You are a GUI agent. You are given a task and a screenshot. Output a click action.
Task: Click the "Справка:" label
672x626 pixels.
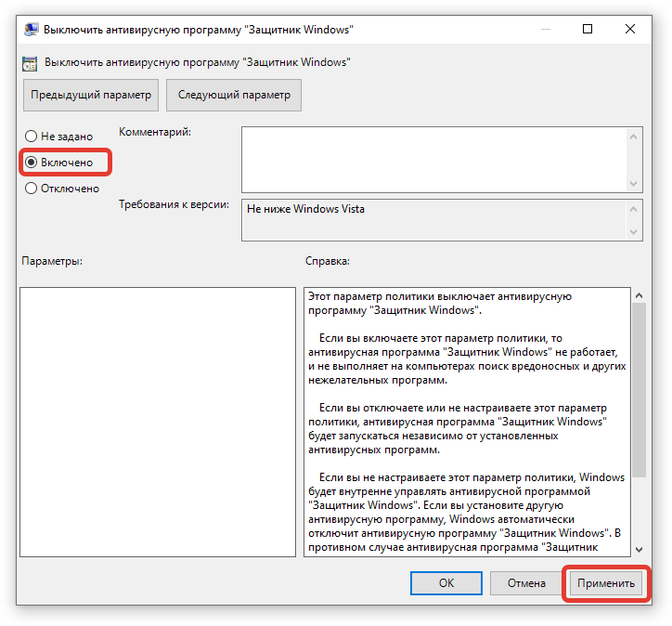[328, 261]
